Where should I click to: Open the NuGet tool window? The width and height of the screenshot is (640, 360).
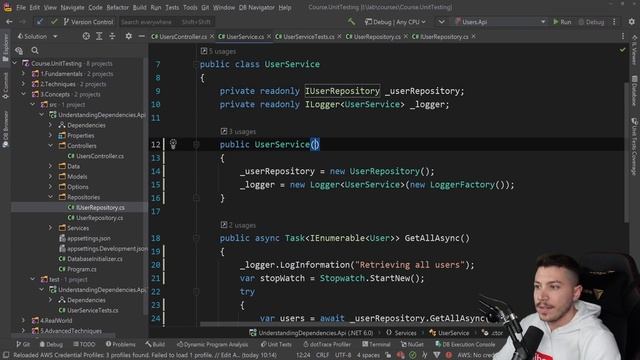coord(412,344)
